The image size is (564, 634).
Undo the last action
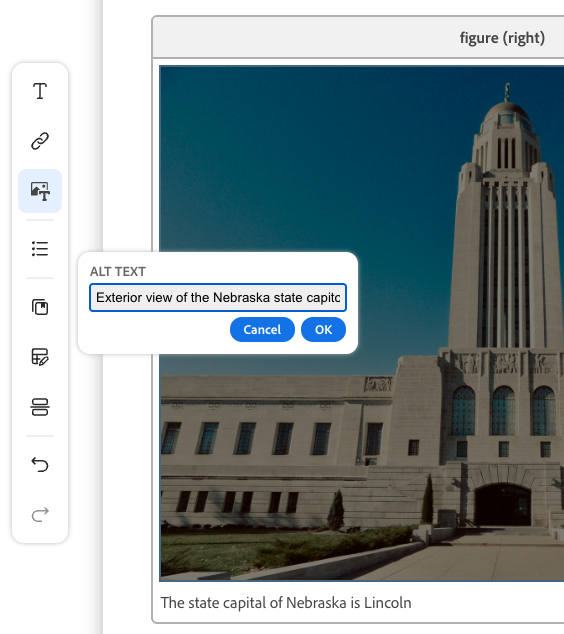(40, 465)
